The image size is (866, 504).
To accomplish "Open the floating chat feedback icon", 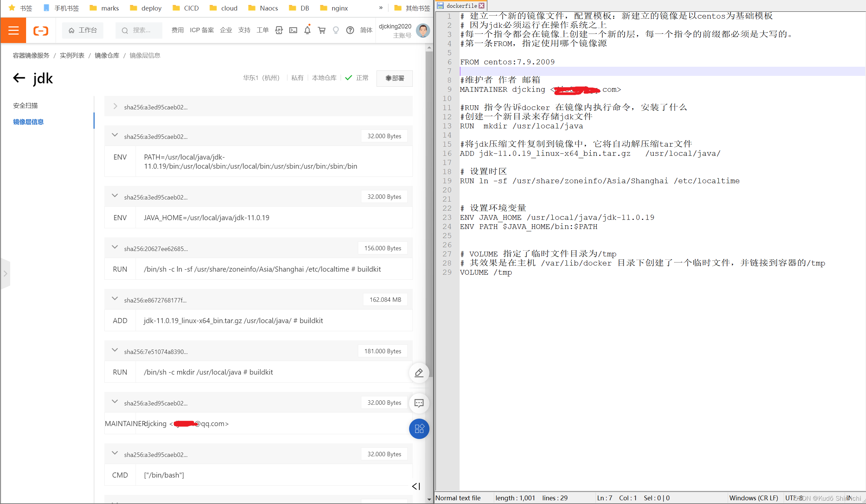I will coord(419,403).
